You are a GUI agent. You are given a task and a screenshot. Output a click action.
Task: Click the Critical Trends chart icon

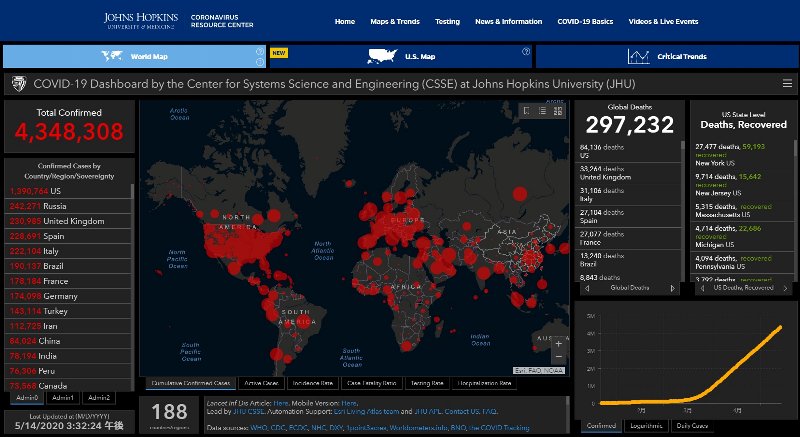click(x=638, y=56)
